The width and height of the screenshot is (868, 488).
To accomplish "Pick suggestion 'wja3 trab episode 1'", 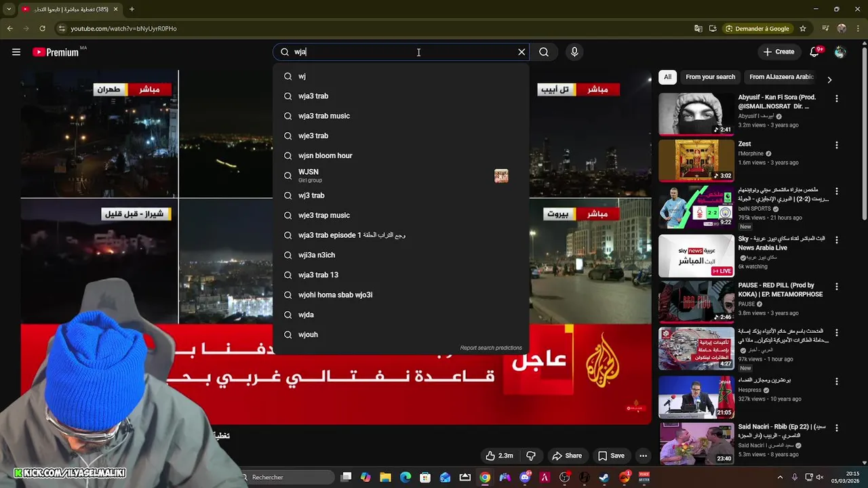I will [401, 235].
